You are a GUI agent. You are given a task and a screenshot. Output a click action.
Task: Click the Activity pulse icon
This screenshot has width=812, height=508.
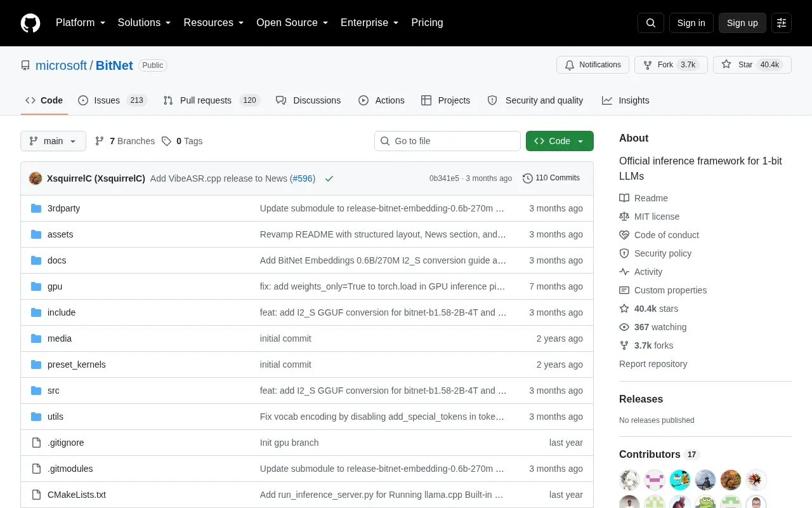pos(624,272)
